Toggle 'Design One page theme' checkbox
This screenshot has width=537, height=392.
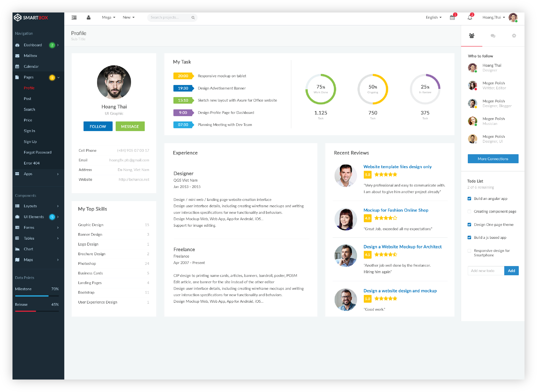469,224
